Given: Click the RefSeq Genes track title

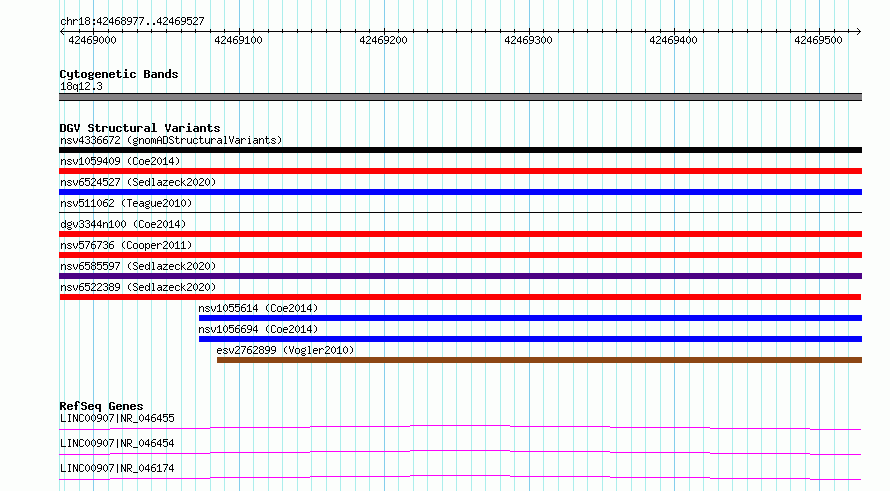Looking at the screenshot, I should click(x=101, y=406).
